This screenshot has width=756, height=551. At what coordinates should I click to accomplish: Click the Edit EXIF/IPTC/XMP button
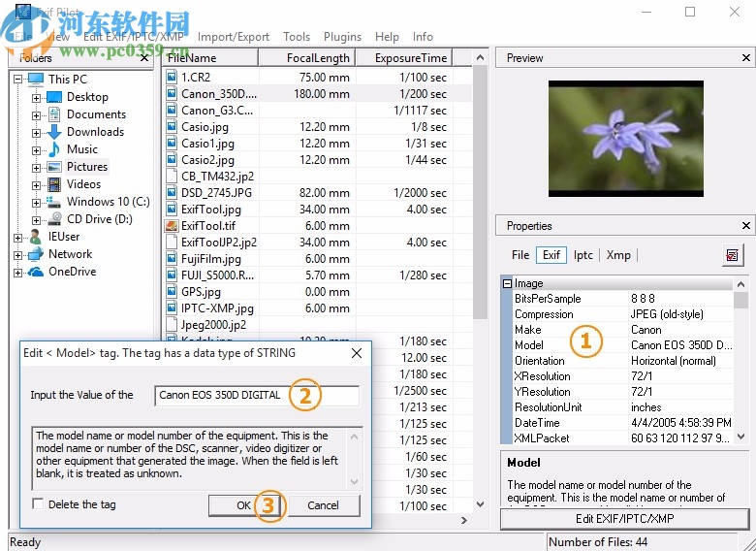tap(624, 519)
